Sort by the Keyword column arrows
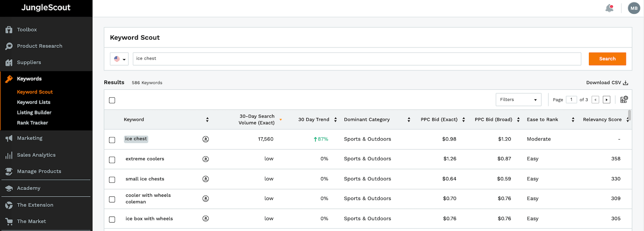This screenshot has height=231, width=644. coord(207,120)
